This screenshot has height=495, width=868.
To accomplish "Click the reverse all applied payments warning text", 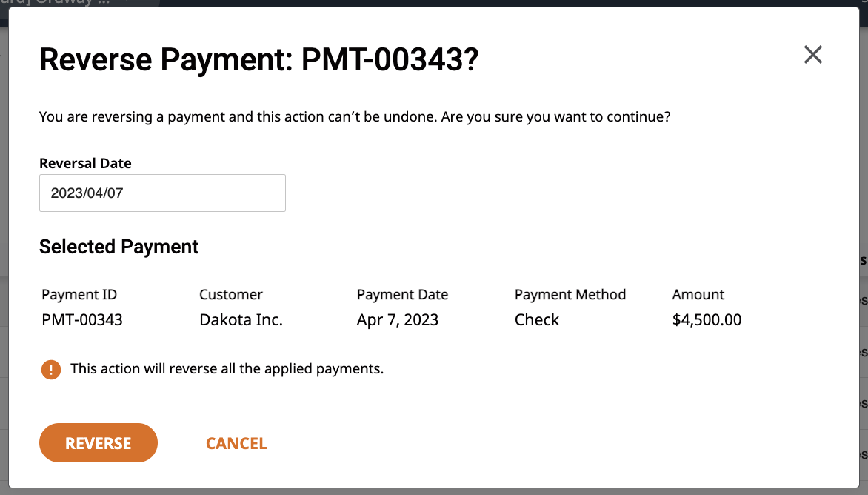I will click(227, 369).
